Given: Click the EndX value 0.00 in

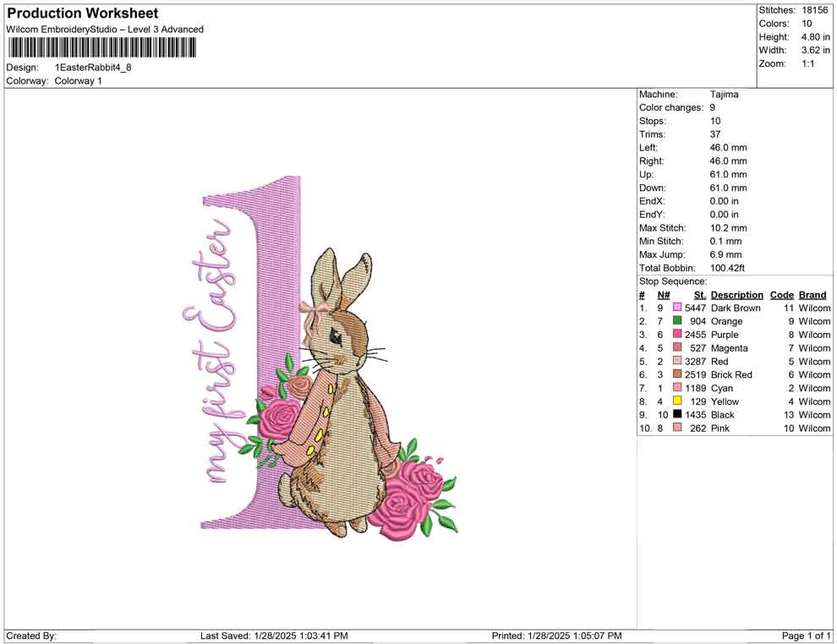Looking at the screenshot, I should 725,201.
